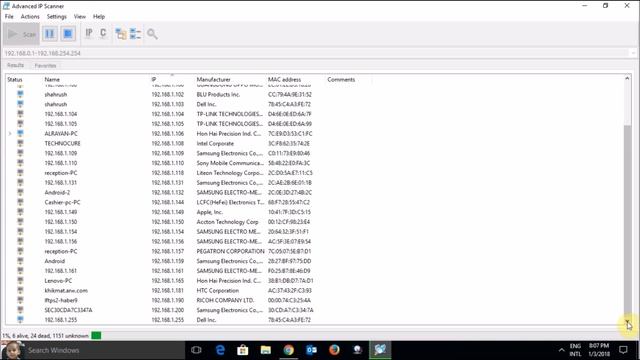Viewport: 640px width, 360px height.
Task: Select the Android-2 name
Action: pyautogui.click(x=57, y=192)
